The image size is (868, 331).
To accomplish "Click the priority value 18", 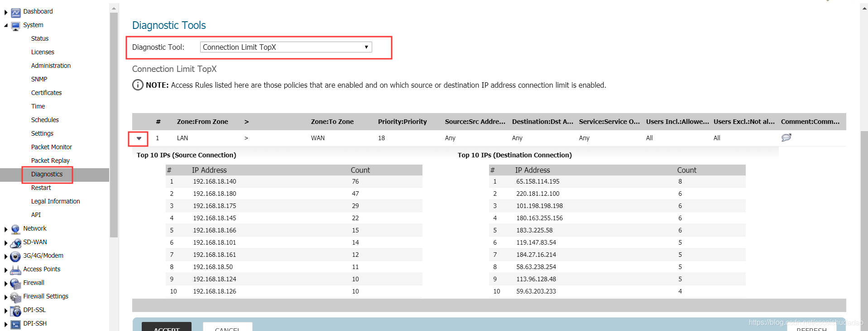I will pos(381,138).
